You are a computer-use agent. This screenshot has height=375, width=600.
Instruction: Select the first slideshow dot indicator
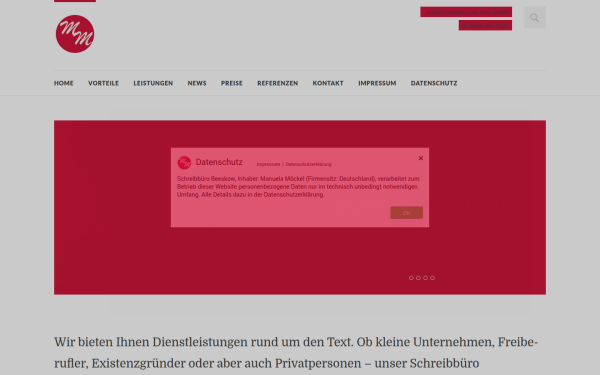pyautogui.click(x=411, y=278)
